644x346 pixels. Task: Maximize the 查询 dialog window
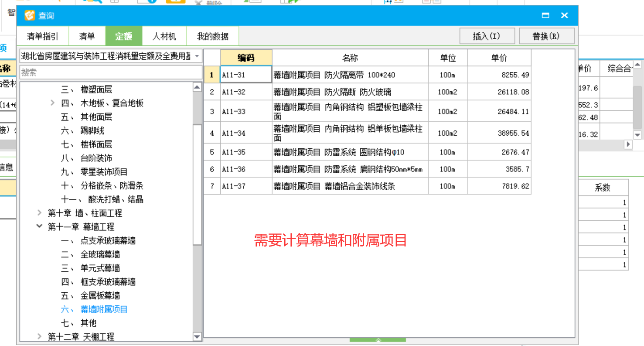[x=545, y=15]
